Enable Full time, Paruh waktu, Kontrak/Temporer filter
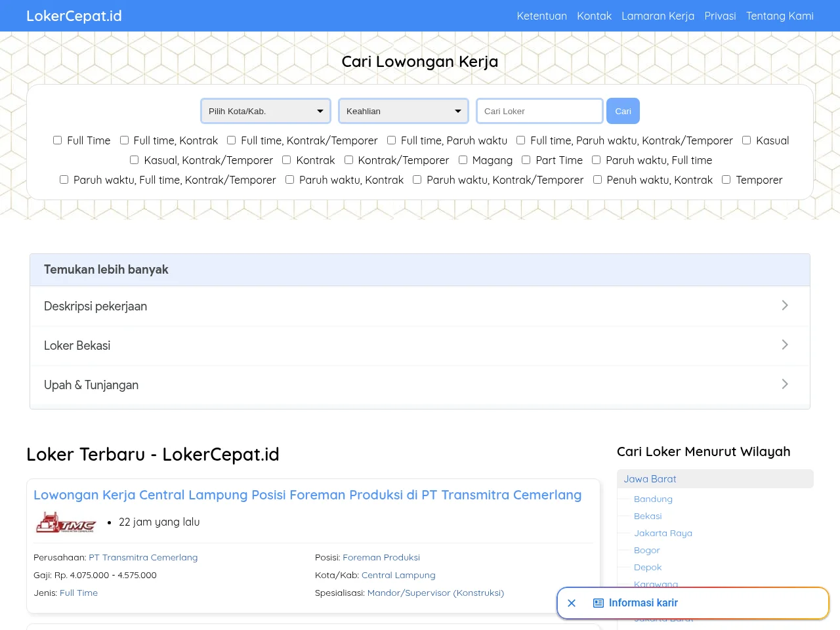840x630 pixels. pyautogui.click(x=520, y=140)
